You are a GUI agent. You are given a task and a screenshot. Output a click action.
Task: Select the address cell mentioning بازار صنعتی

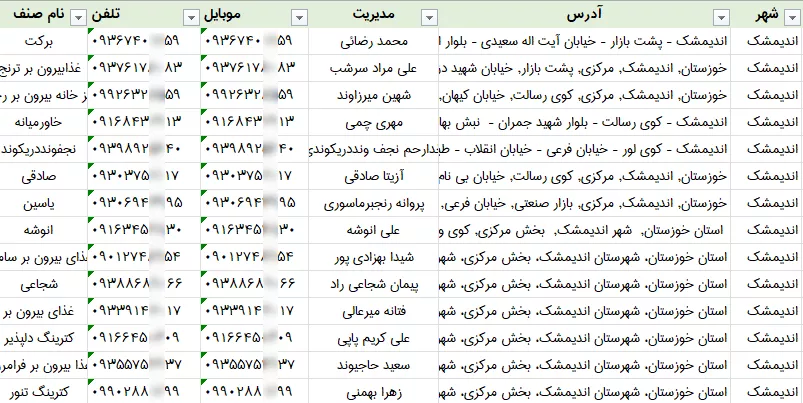tap(584, 203)
